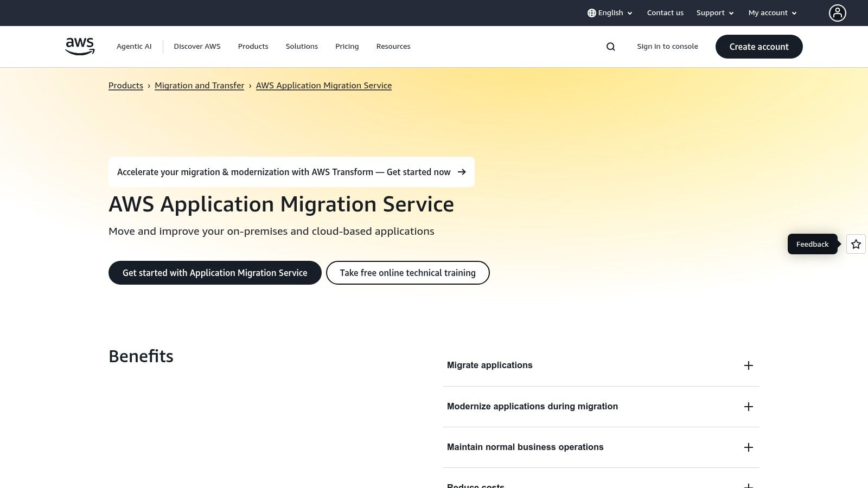
Task: Click the AWS logo
Action: 80,47
